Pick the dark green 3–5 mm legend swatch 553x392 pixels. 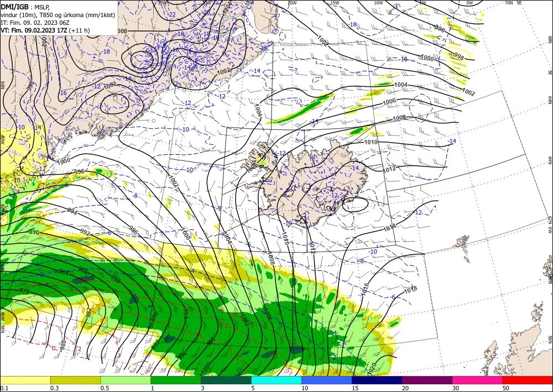[226, 380]
